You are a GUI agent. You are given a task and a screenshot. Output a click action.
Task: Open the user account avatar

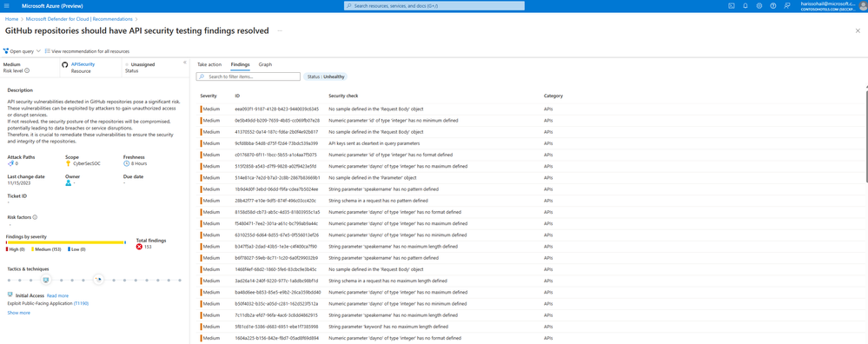coord(863,5)
